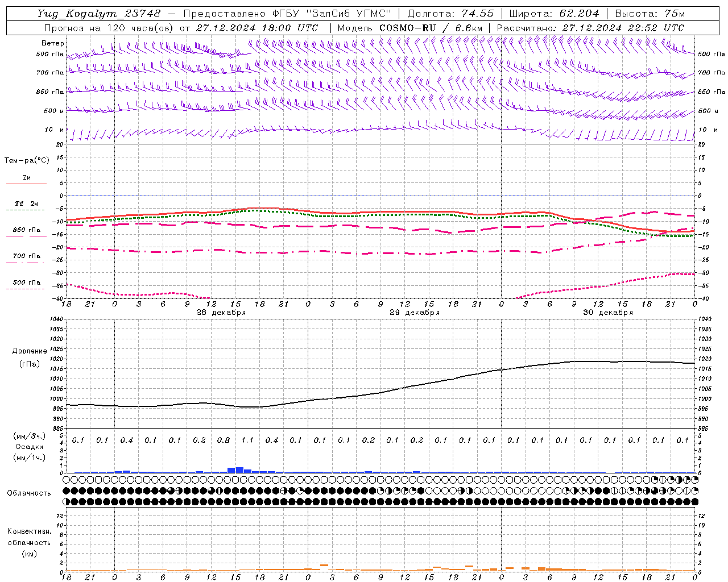Image resolution: width=728 pixels, height=582 pixels.
Task: Click the date label 30 декабря
Action: (608, 313)
